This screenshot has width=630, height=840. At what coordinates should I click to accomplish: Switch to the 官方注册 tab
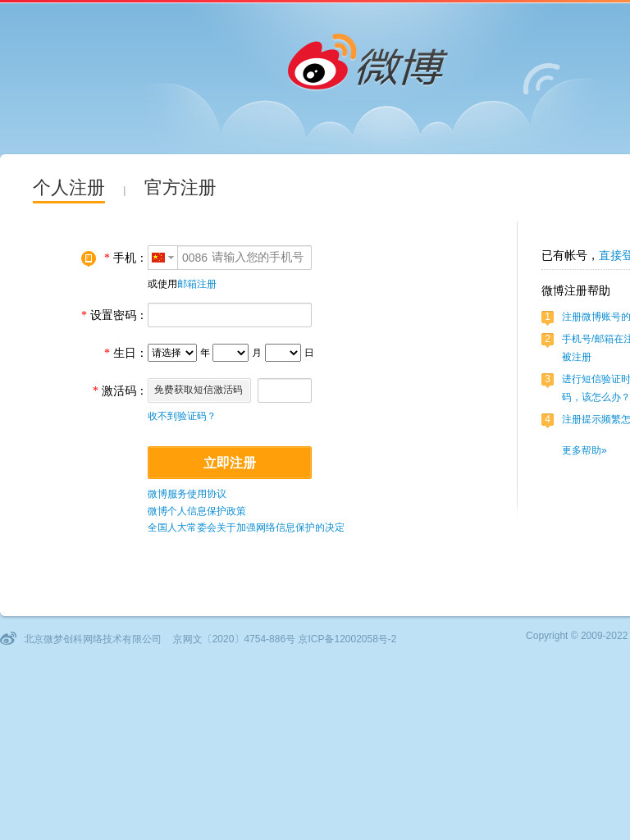180,188
